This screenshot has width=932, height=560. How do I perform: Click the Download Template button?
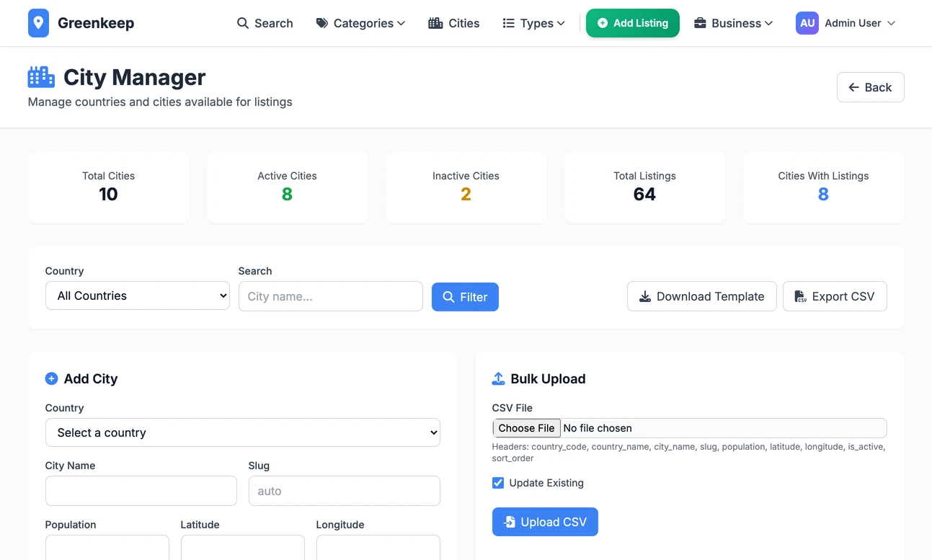[x=702, y=296]
